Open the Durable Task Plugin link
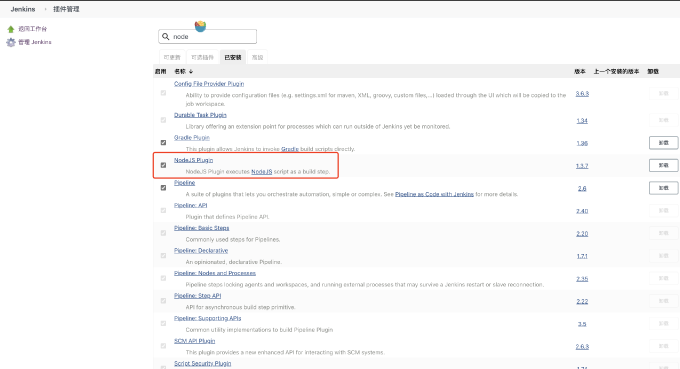680x369 pixels. [x=200, y=115]
